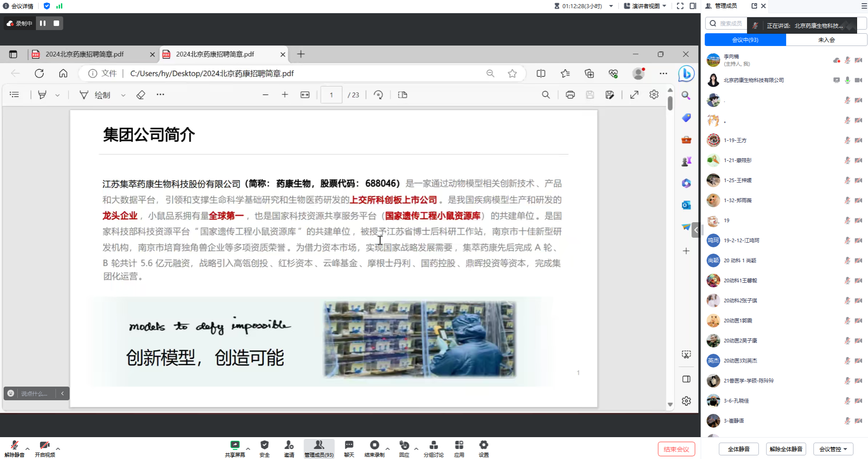The height and width of the screenshot is (459, 868).
Task: Pause the meeting recording
Action: 43,23
